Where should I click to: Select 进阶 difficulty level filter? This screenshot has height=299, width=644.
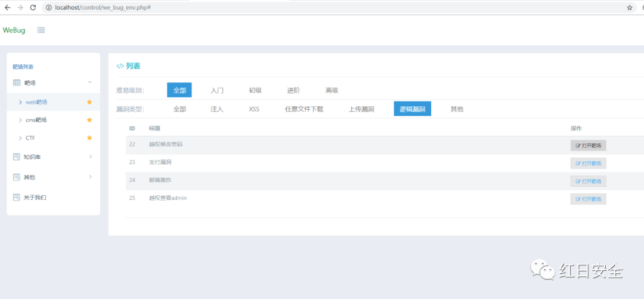[293, 91]
